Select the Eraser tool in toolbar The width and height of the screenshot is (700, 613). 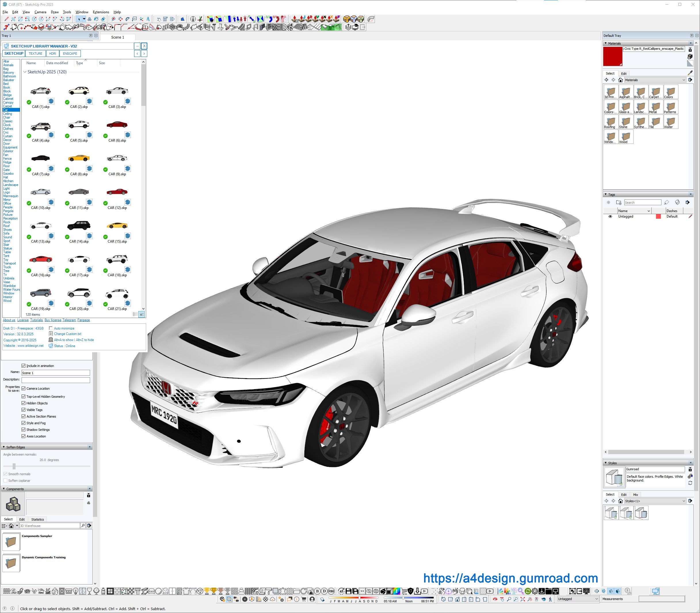pyautogui.click(x=103, y=19)
